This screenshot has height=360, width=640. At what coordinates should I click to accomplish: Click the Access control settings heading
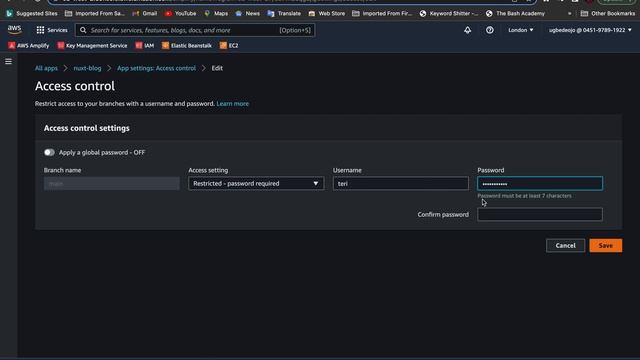pos(87,128)
